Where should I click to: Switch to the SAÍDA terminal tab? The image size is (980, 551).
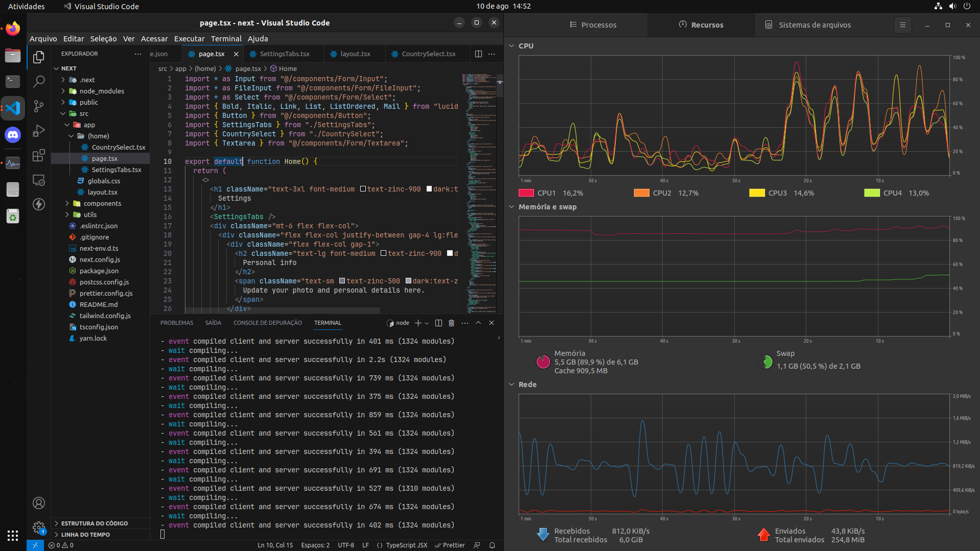213,322
